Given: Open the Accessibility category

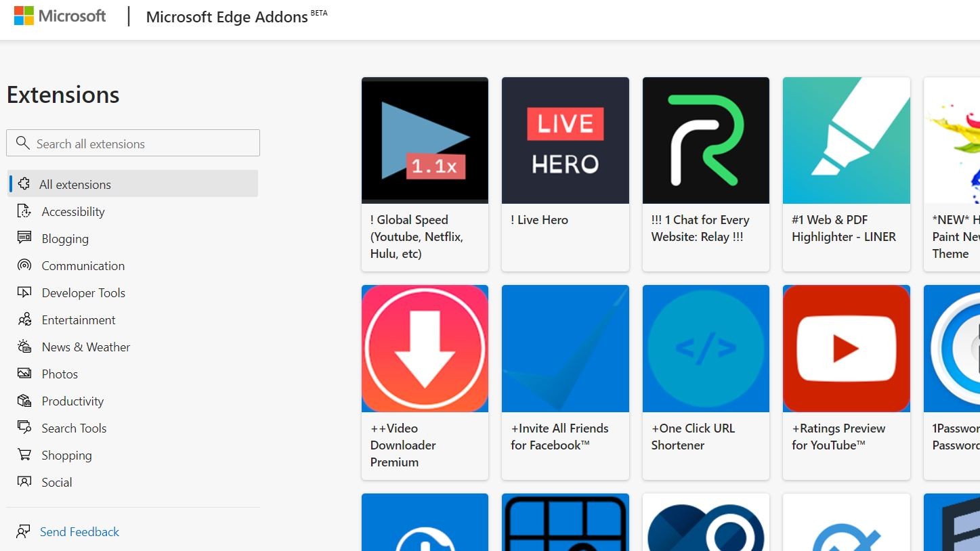Looking at the screenshot, I should click(73, 212).
